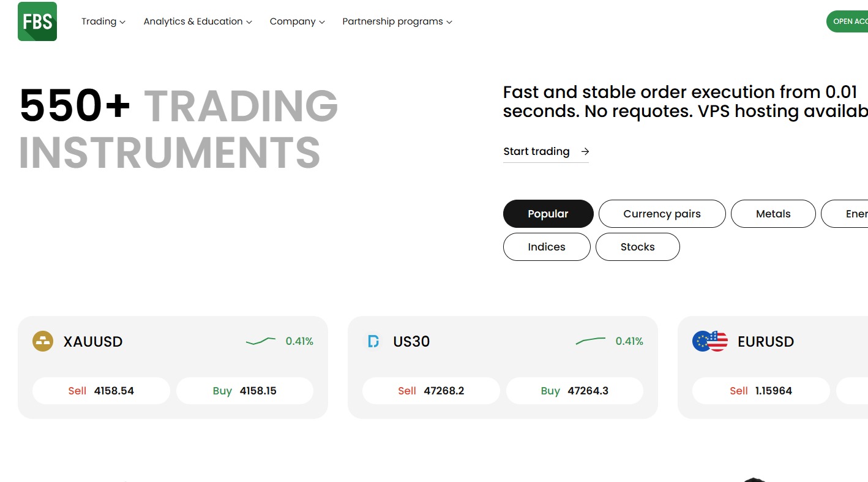Click the XAUUSD gold bars icon

coord(43,341)
